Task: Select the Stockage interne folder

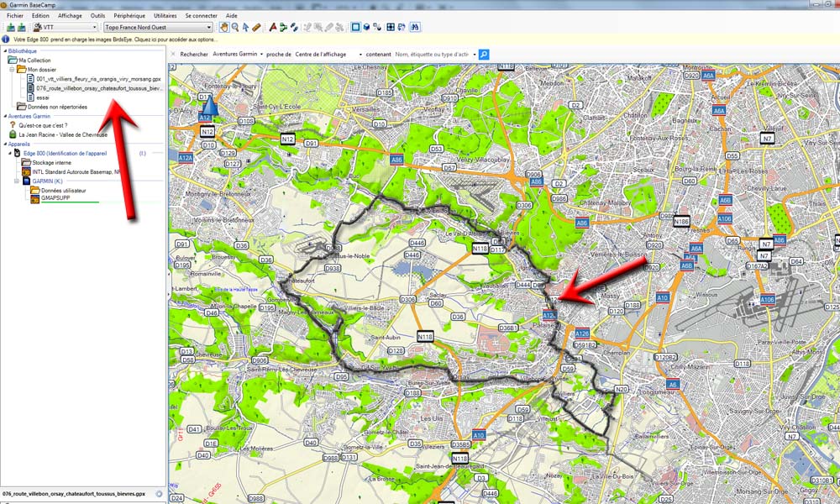Action: pyautogui.click(x=51, y=163)
